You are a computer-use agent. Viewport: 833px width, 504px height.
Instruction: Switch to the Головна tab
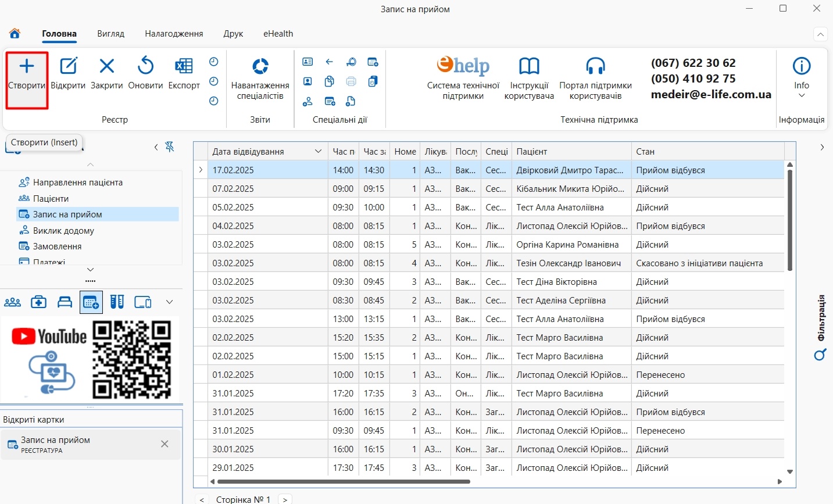pos(59,34)
